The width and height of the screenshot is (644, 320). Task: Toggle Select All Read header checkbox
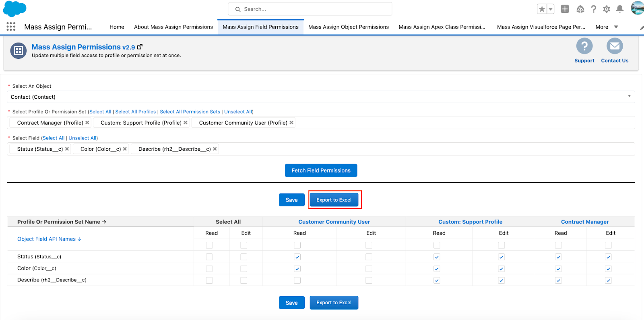pos(209,245)
